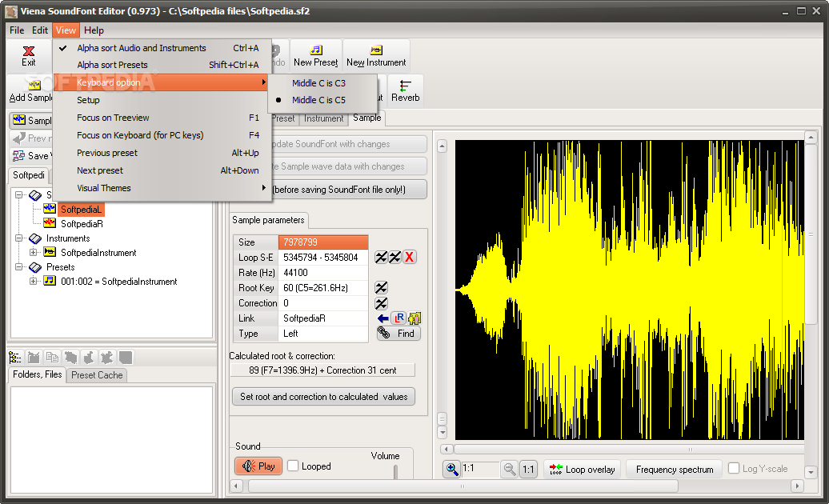This screenshot has width=829, height=504.
Task: Click red X to clear loop points
Action: (409, 258)
